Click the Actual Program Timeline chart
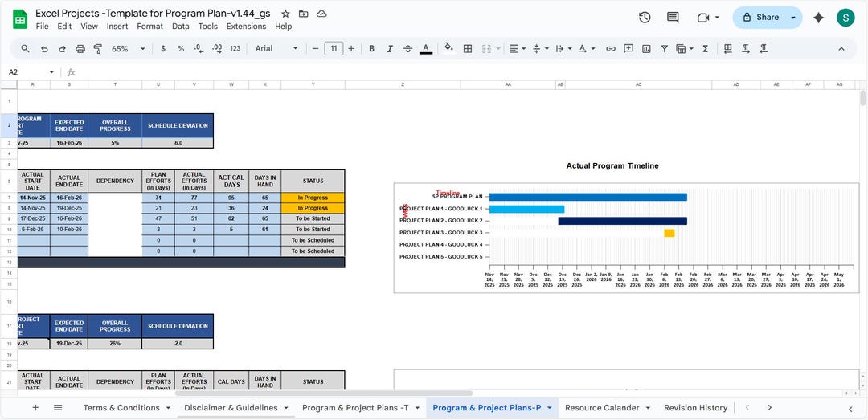Viewport: 868px width, 420px height. point(626,238)
